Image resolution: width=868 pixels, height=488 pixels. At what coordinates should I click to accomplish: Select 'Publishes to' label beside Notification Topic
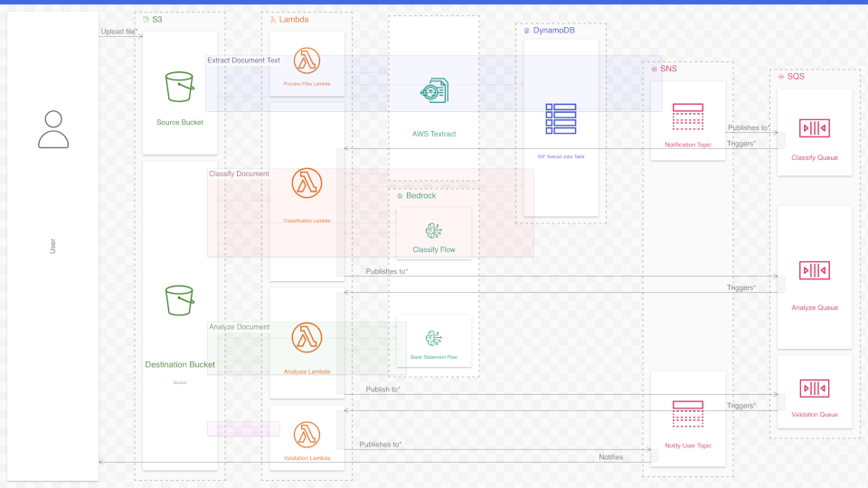(749, 127)
